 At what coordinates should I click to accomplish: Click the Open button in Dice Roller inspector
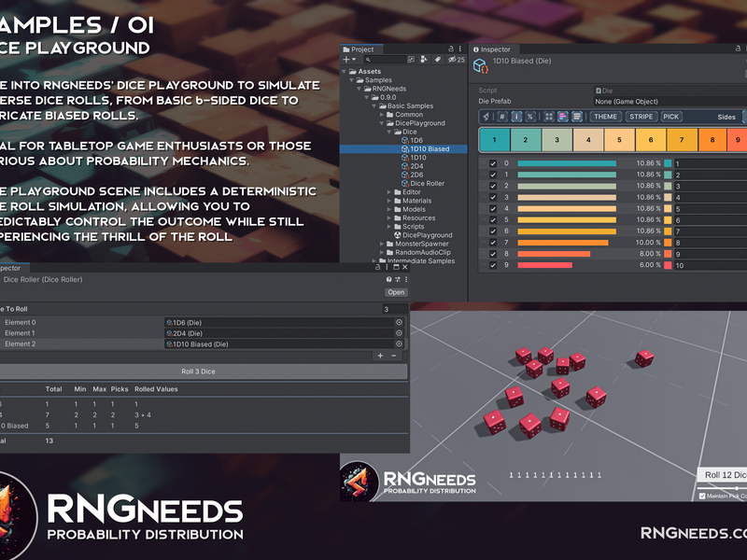396,292
